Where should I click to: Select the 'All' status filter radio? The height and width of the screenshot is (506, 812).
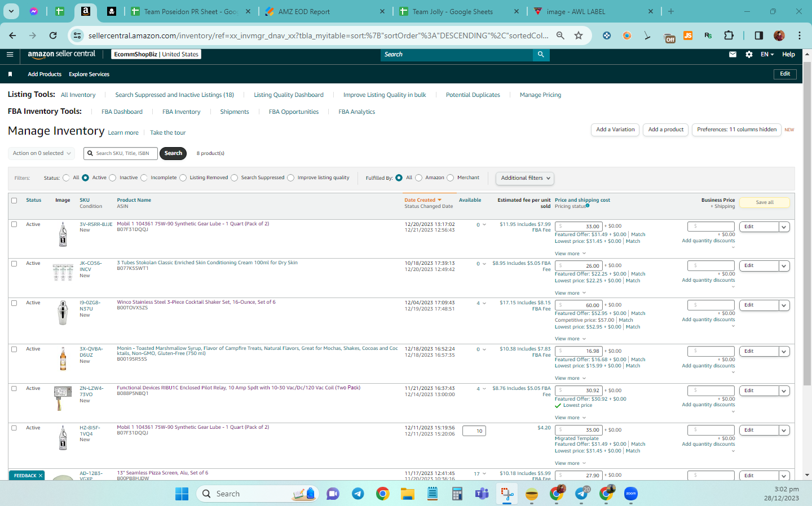coord(67,178)
